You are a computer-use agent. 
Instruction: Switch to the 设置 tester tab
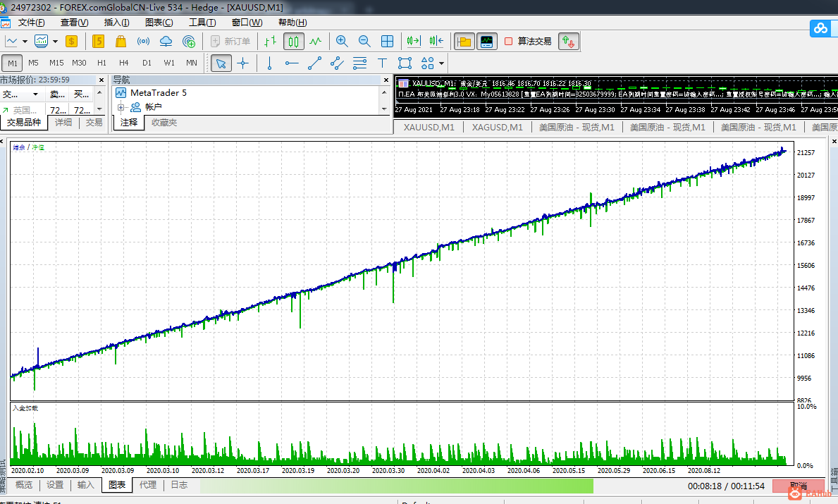(55, 485)
